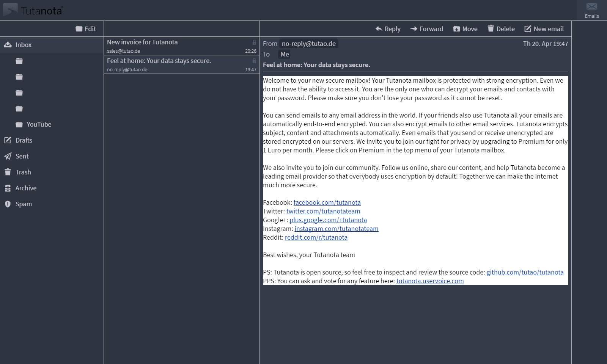Open the Archive folder
The height and width of the screenshot is (364, 607).
pos(52,188)
